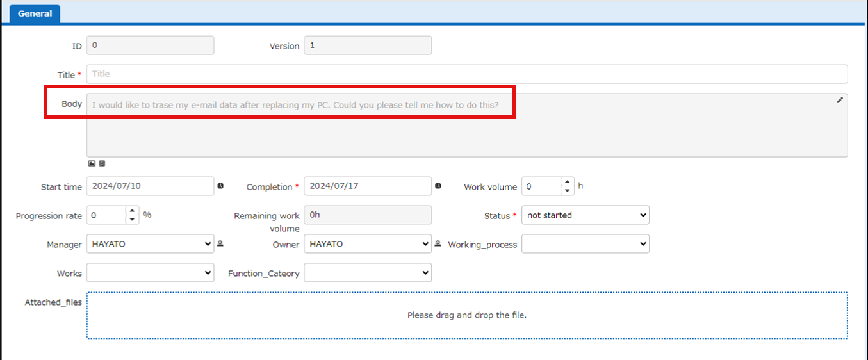The width and height of the screenshot is (868, 360).
Task: Open the Status dropdown showing not started
Action: [585, 215]
